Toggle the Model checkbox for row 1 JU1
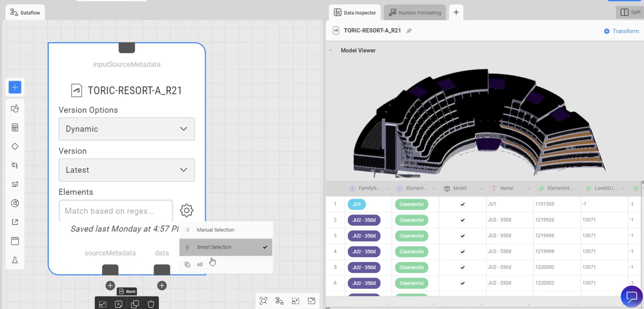The width and height of the screenshot is (644, 309). click(x=462, y=204)
